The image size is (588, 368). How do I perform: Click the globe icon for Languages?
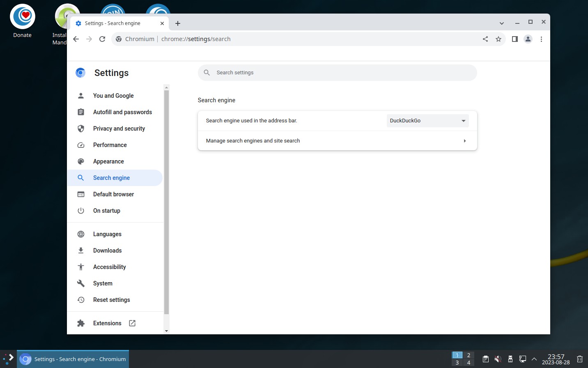81,234
